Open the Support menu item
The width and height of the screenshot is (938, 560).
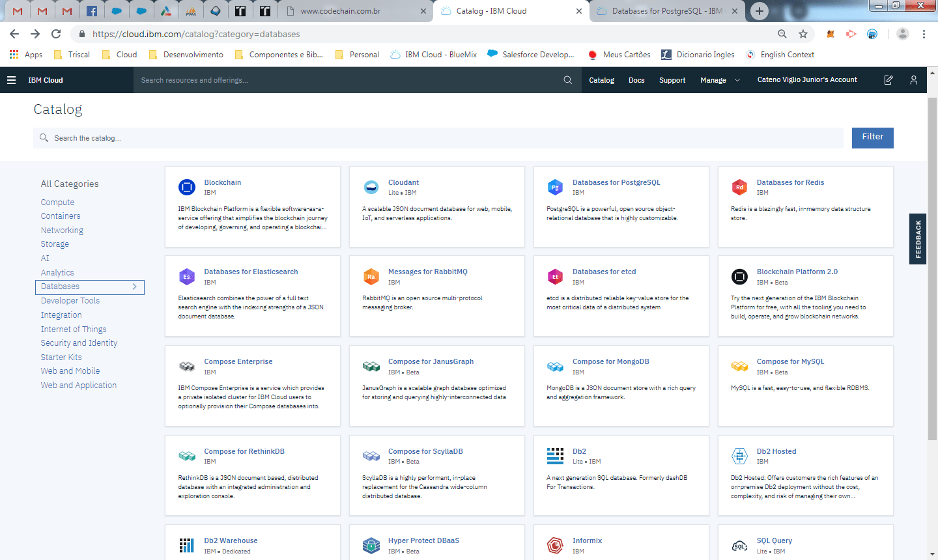672,80
